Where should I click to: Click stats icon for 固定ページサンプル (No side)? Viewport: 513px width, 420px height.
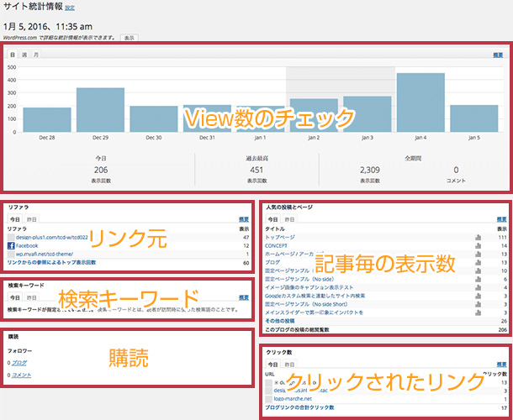point(479,278)
